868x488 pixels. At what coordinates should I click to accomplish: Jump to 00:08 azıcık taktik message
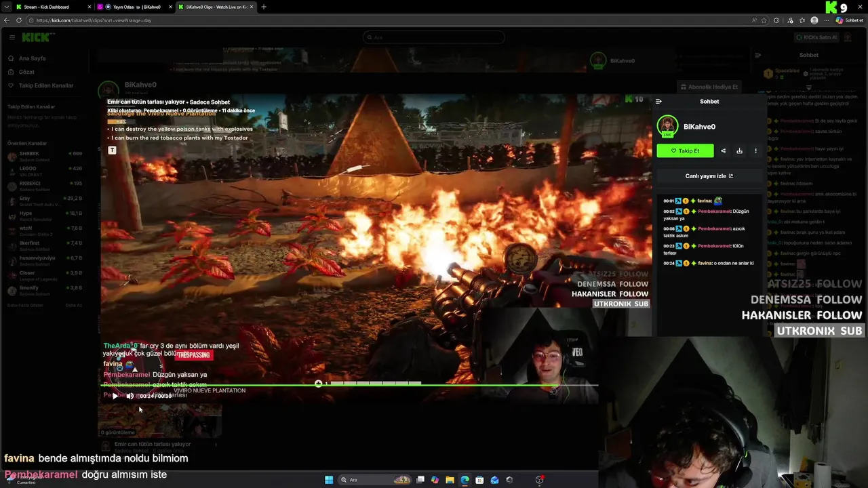[x=709, y=232]
